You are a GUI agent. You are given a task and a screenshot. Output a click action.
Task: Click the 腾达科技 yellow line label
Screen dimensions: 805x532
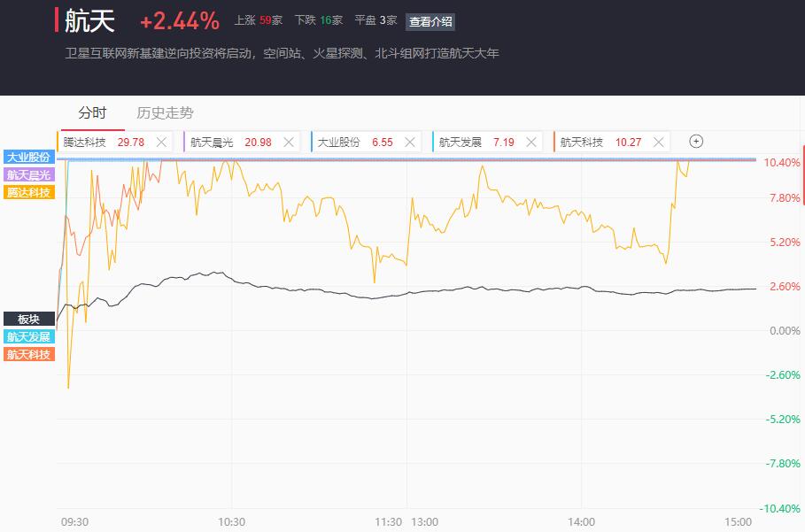click(28, 192)
